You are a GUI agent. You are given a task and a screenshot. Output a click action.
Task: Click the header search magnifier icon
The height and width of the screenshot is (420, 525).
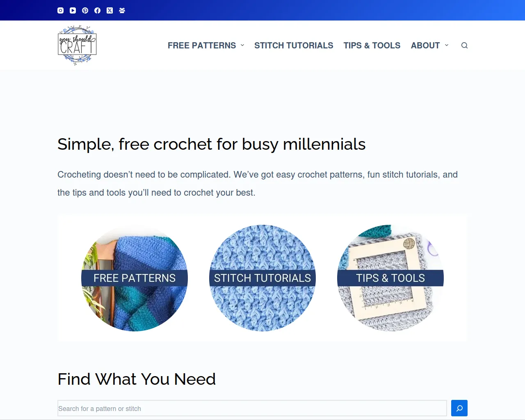464,45
